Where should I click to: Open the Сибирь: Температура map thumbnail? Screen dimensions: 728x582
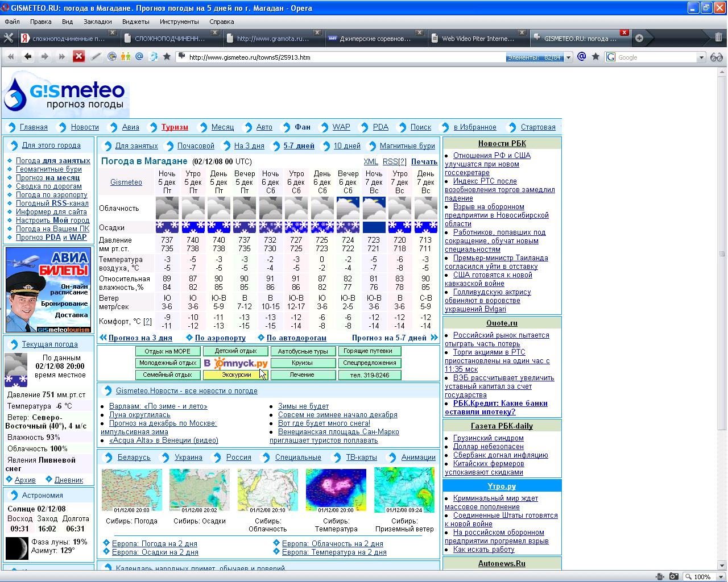[336, 490]
